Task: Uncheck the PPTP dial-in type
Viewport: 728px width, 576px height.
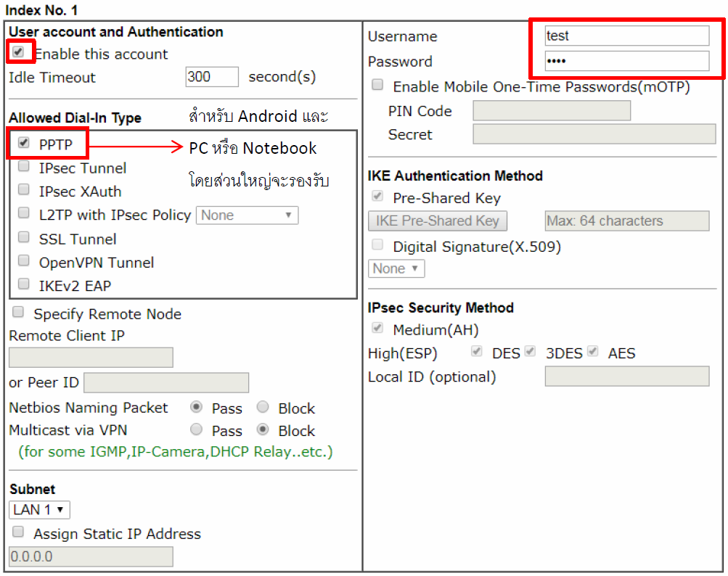Action: tap(24, 144)
